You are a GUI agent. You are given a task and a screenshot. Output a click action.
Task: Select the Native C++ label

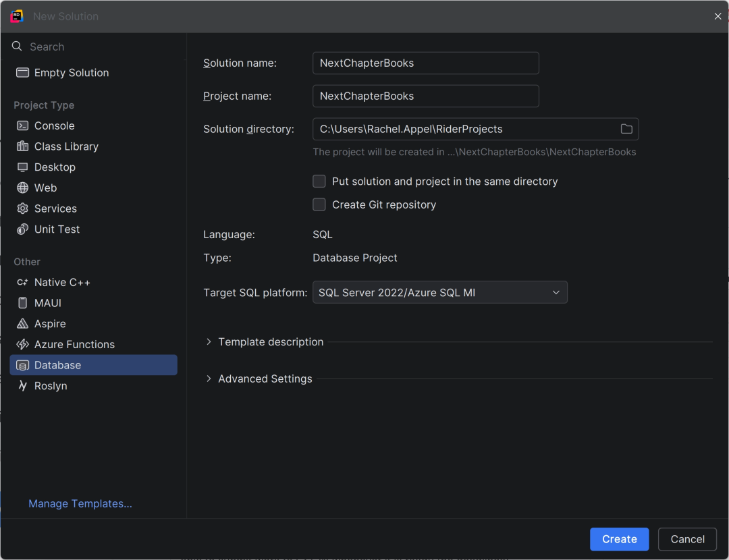(x=62, y=282)
